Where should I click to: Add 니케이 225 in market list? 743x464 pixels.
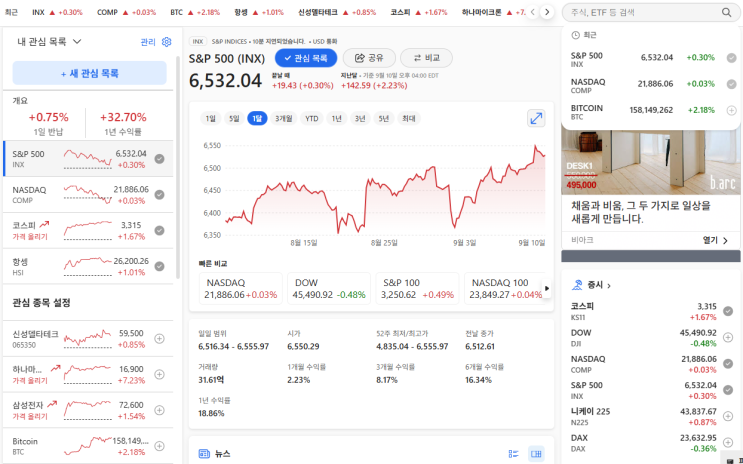(728, 416)
